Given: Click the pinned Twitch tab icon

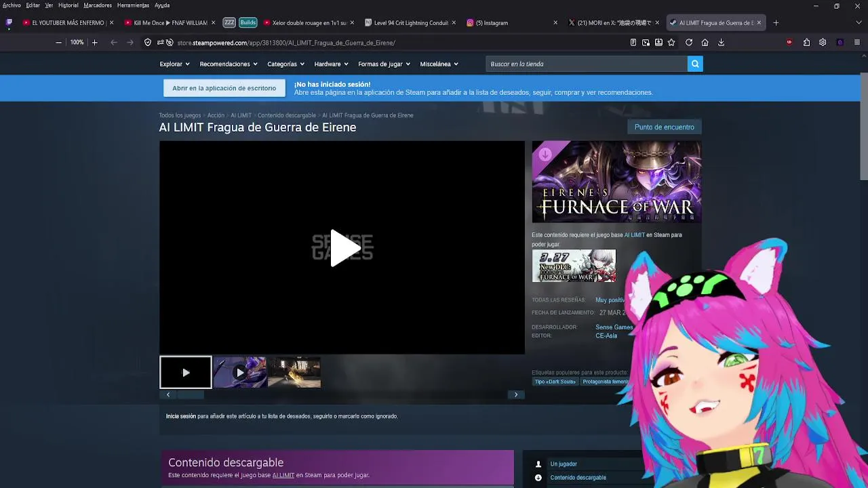Looking at the screenshot, I should click(x=9, y=22).
